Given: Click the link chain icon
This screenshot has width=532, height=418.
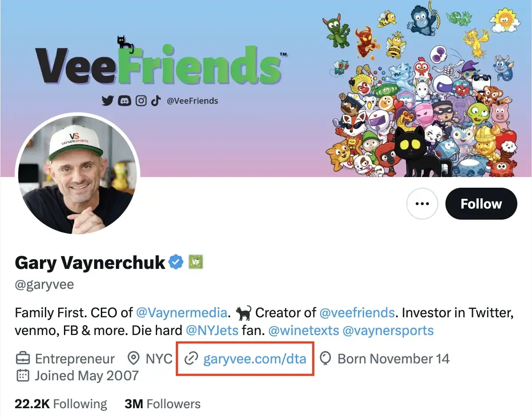Looking at the screenshot, I should point(191,359).
